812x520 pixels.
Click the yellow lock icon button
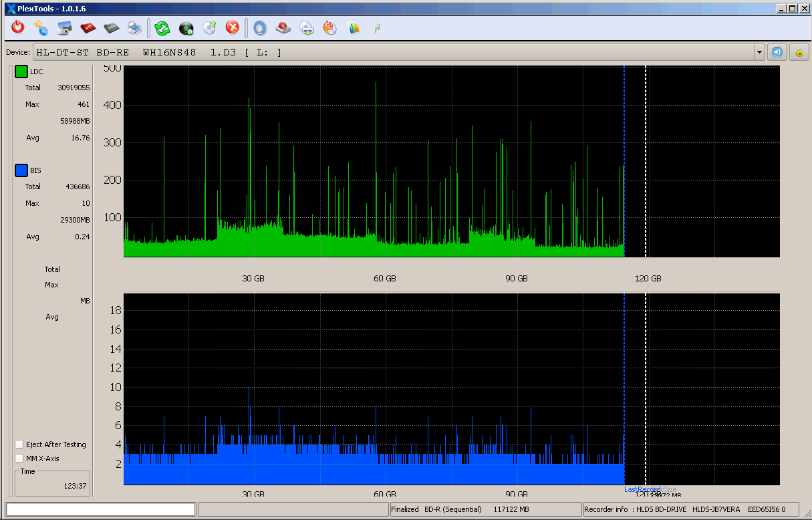click(x=799, y=52)
